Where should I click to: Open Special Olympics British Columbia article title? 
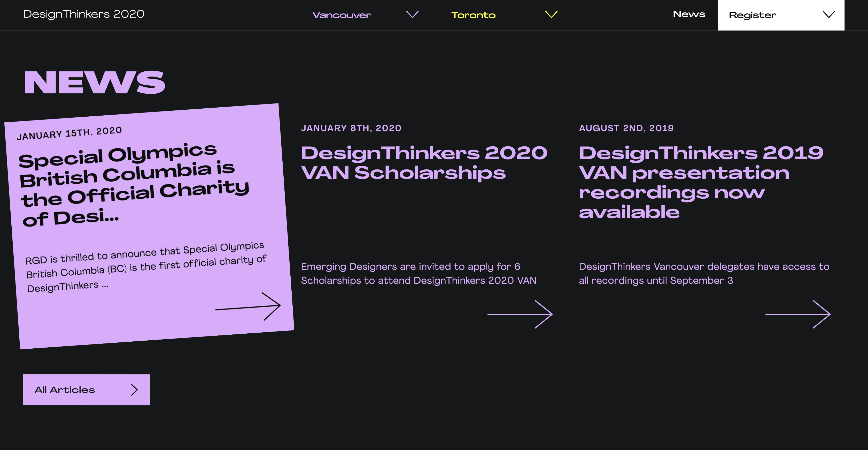(x=134, y=185)
